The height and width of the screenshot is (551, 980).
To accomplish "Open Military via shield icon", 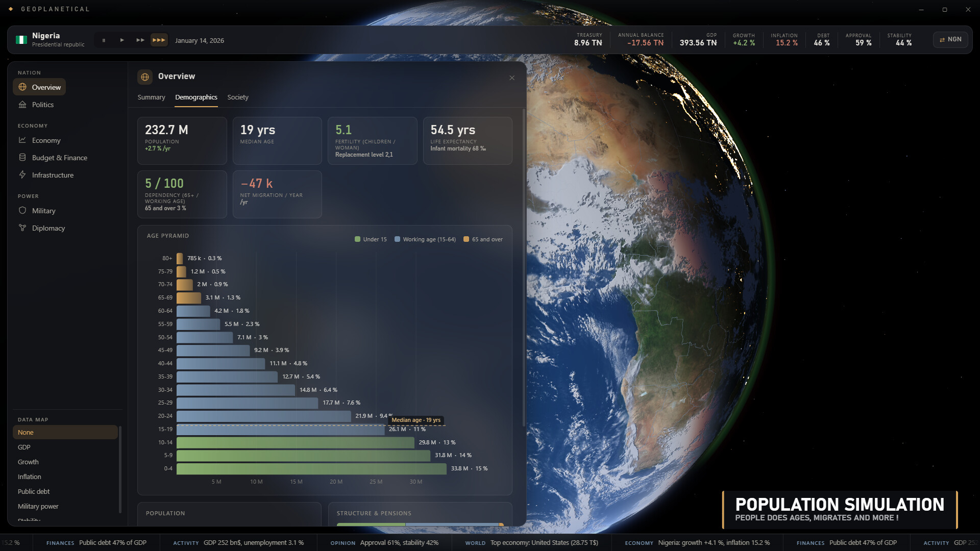I will click(22, 211).
